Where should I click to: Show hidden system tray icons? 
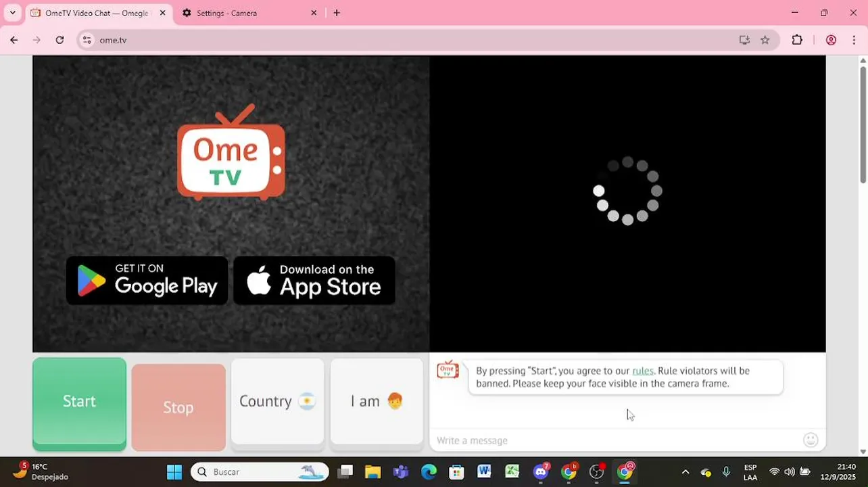coord(685,472)
